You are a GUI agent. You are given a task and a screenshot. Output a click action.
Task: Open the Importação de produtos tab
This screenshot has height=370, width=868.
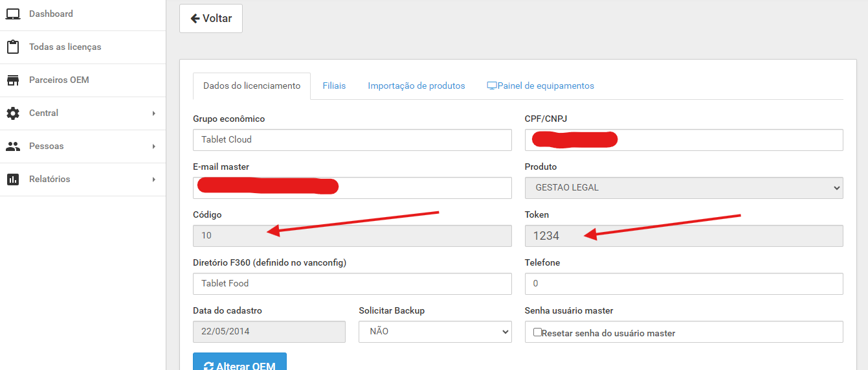[x=416, y=86]
